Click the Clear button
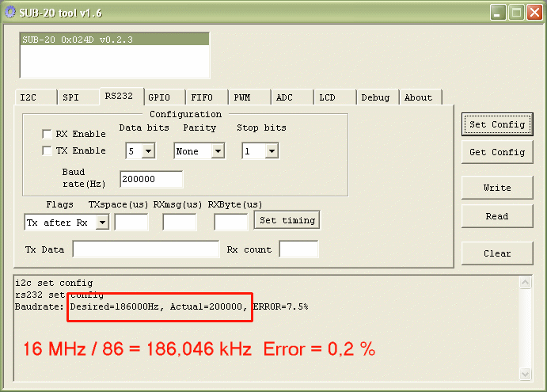 tap(497, 253)
